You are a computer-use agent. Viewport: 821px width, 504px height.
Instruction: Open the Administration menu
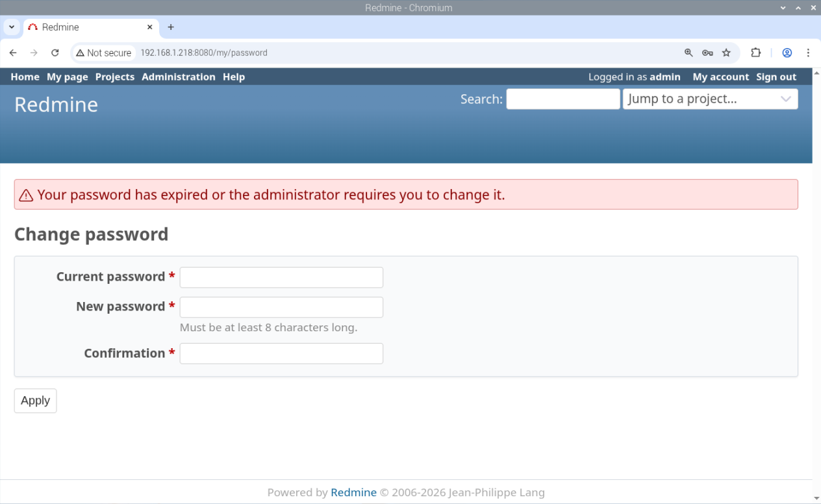178,77
